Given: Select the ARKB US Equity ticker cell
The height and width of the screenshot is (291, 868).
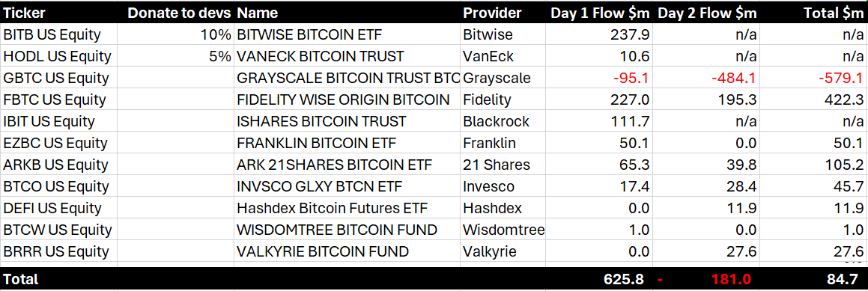Looking at the screenshot, I should pyautogui.click(x=54, y=165).
